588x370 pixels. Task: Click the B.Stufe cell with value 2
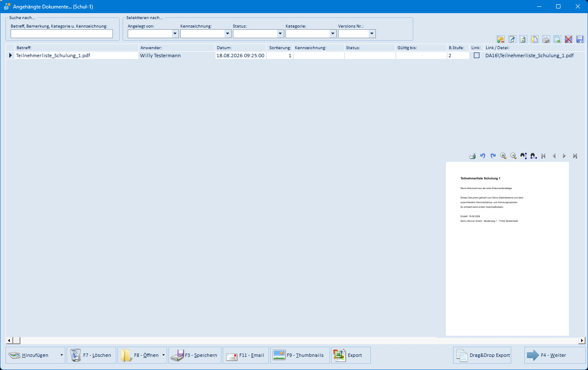tap(458, 56)
